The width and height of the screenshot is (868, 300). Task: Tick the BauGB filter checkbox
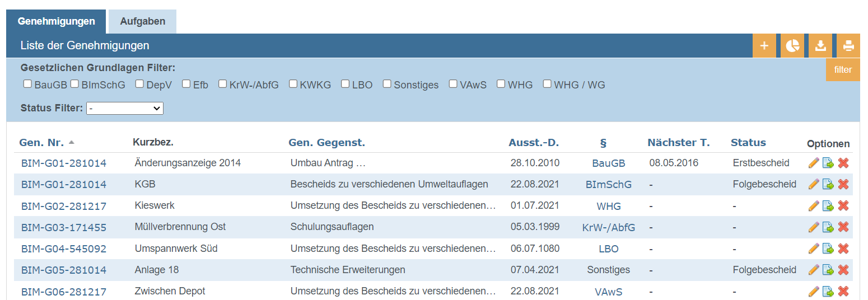[x=27, y=84]
